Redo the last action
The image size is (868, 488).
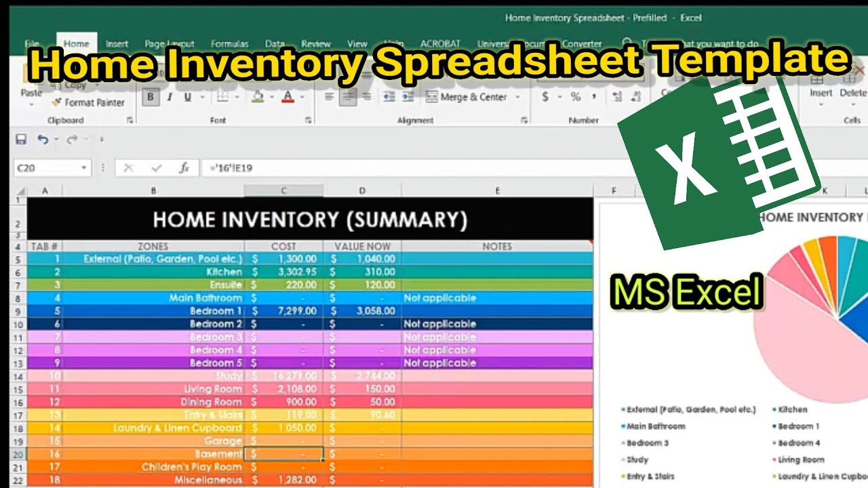(72, 140)
